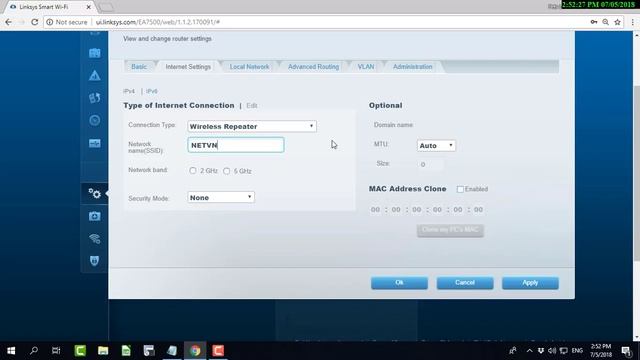Screen dimensions: 640x360
Task: Switch to the Local Network tab
Action: pos(249,67)
